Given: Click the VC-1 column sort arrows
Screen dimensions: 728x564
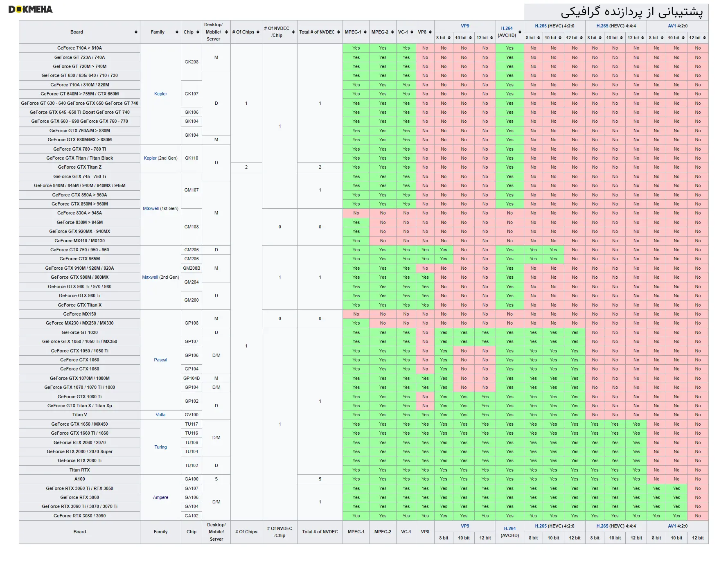Looking at the screenshot, I should pos(412,32).
